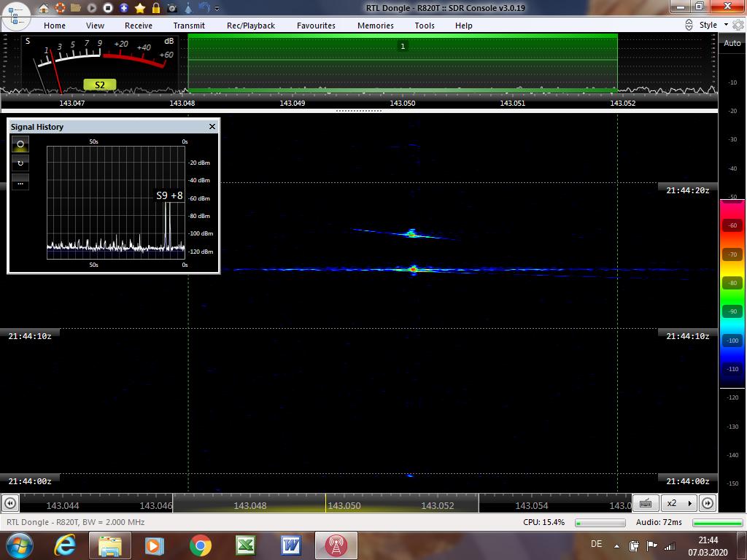Start the radio with the play icon
The image size is (747, 560).
[92, 7]
